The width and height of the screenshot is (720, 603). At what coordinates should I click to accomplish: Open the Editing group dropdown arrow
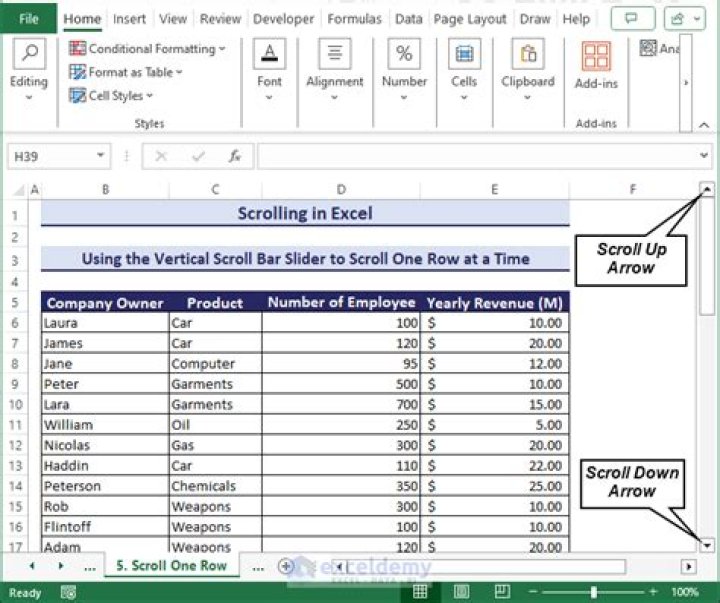pyautogui.click(x=29, y=97)
